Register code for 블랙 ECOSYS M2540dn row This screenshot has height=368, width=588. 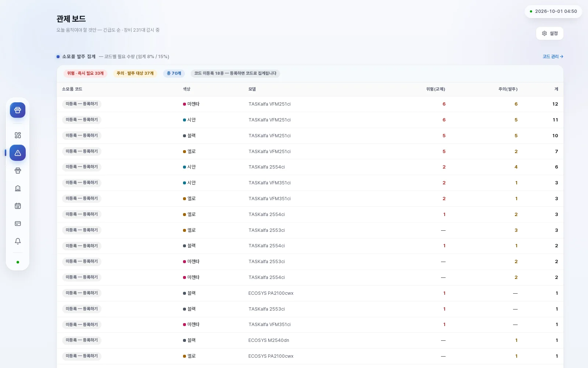coord(82,340)
